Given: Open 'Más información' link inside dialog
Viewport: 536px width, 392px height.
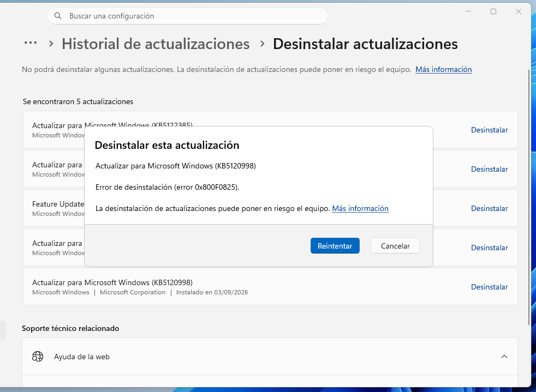Looking at the screenshot, I should (360, 208).
